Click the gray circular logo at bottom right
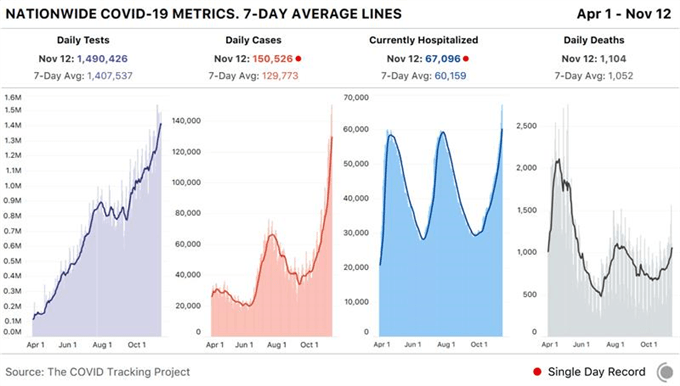 pos(667,372)
